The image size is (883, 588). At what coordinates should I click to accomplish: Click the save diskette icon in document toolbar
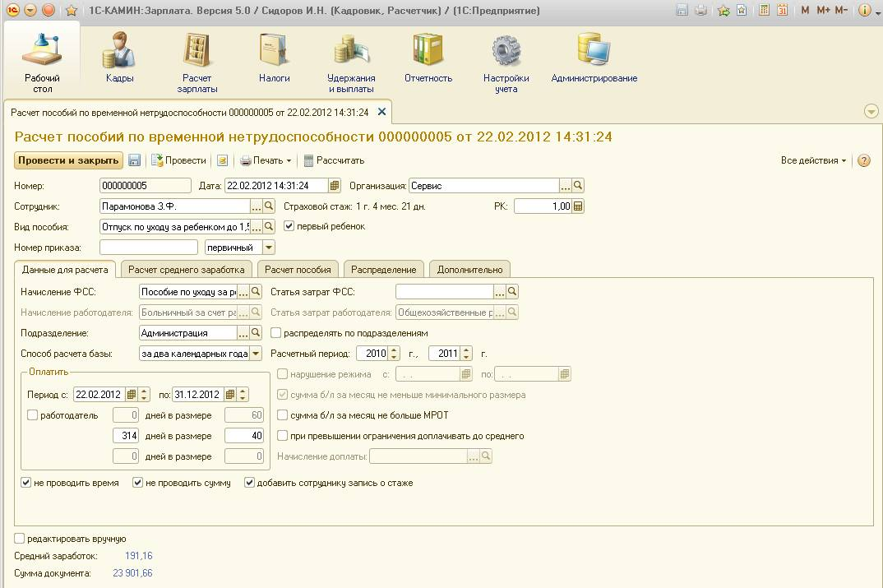(x=134, y=160)
